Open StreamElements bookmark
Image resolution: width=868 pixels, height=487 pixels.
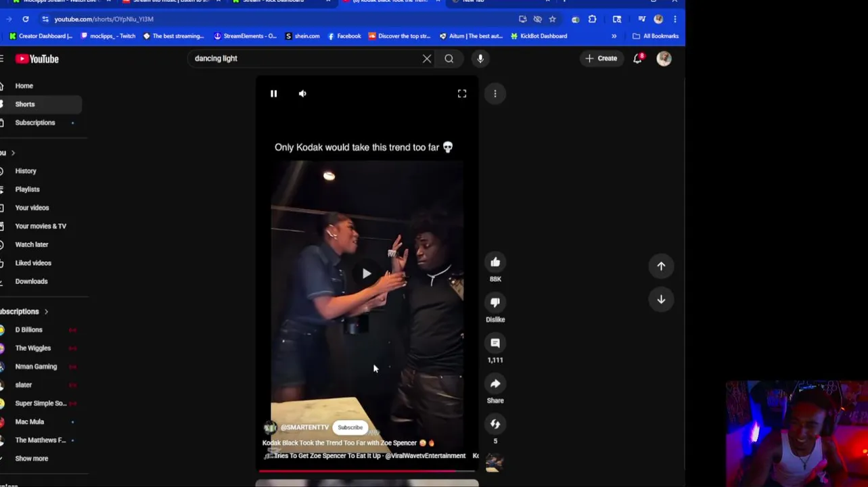click(x=245, y=36)
